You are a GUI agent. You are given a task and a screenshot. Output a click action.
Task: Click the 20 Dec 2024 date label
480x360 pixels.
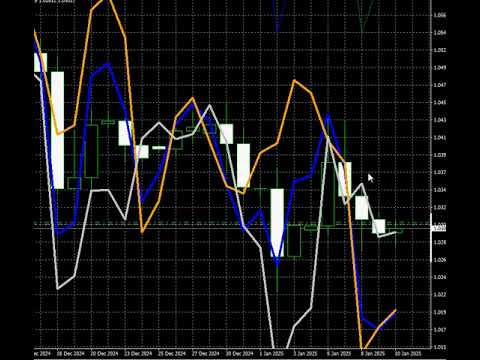tap(104, 353)
